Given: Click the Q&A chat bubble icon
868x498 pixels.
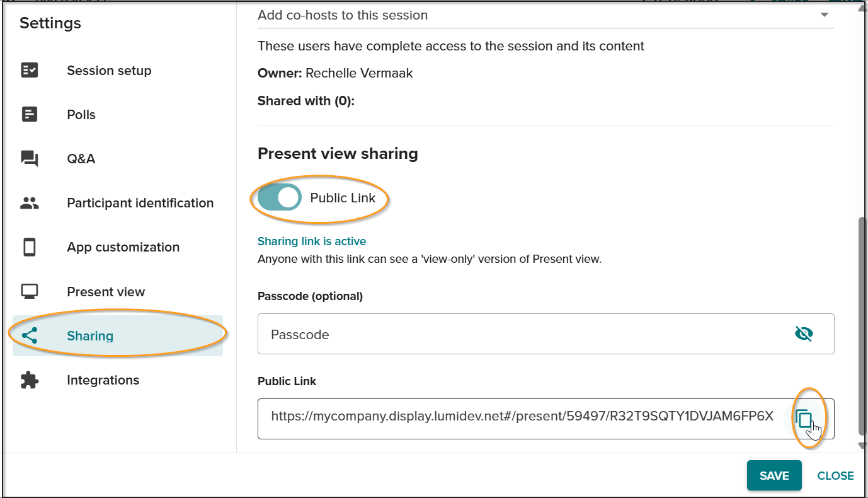Looking at the screenshot, I should coord(30,159).
